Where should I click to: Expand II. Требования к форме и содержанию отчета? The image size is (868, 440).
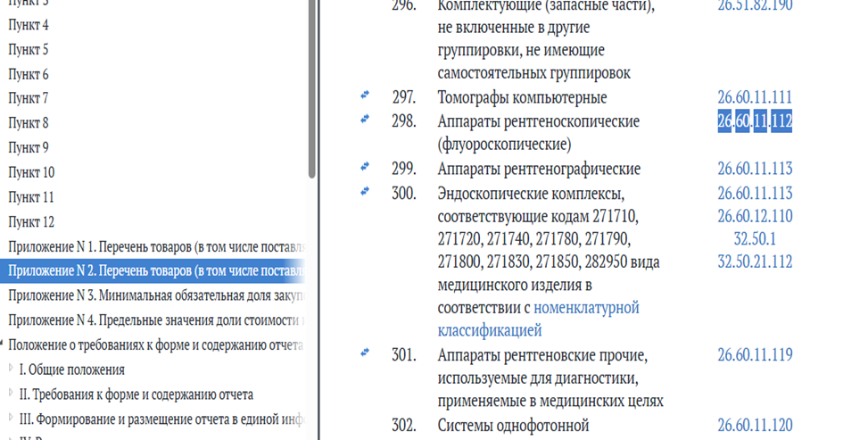click(11, 393)
